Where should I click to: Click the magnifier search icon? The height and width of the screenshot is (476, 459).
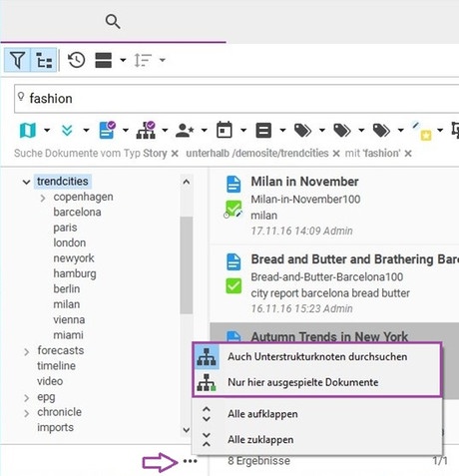click(x=113, y=22)
